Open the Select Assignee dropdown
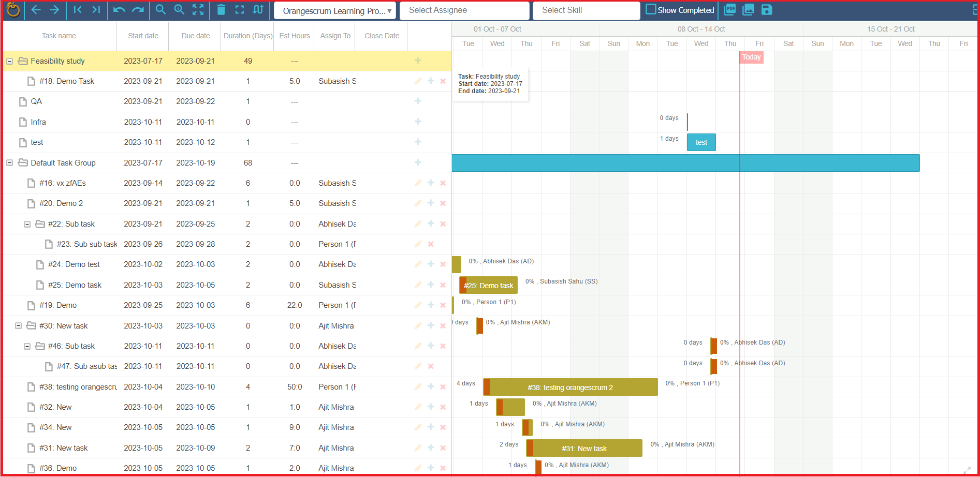This screenshot has width=980, height=477. click(x=464, y=10)
